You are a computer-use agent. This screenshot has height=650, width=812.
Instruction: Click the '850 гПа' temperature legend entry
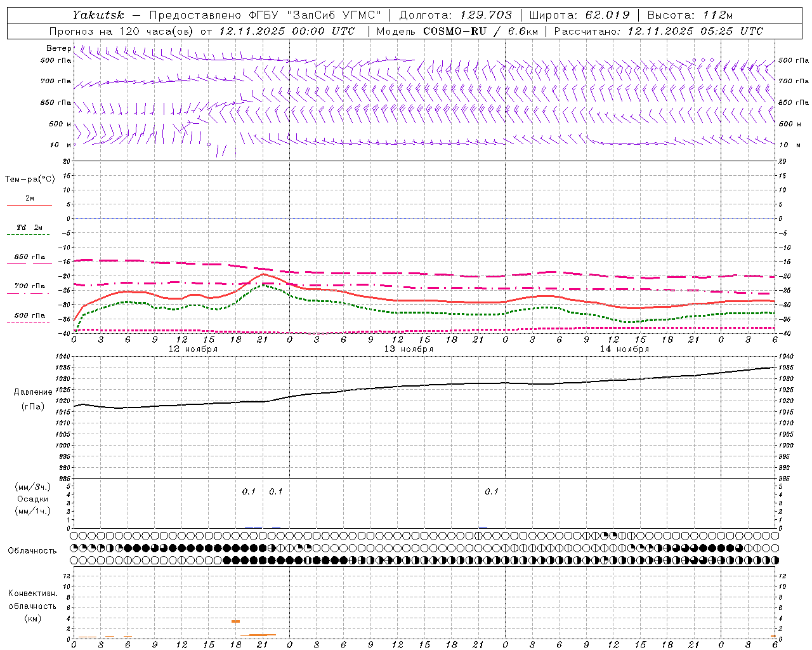pos(29,257)
